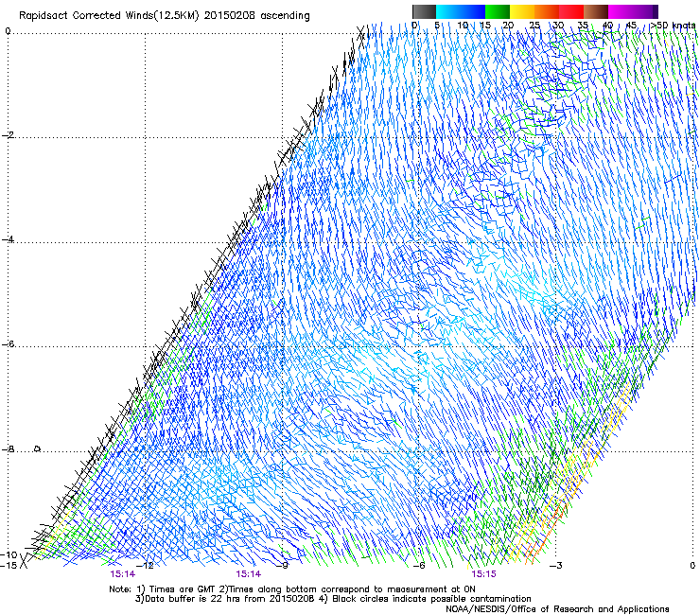Click the '15:14' time label beside -12
The width and height of the screenshot is (700, 615).
point(123,574)
